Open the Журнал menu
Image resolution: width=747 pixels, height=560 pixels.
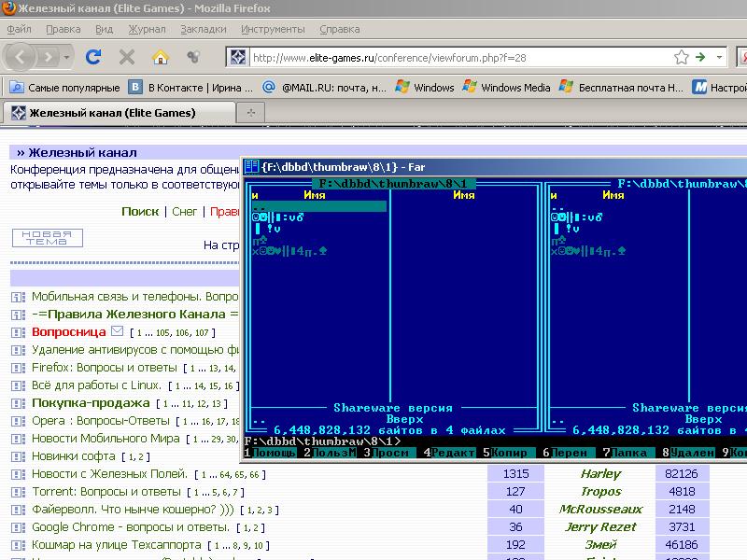click(147, 29)
